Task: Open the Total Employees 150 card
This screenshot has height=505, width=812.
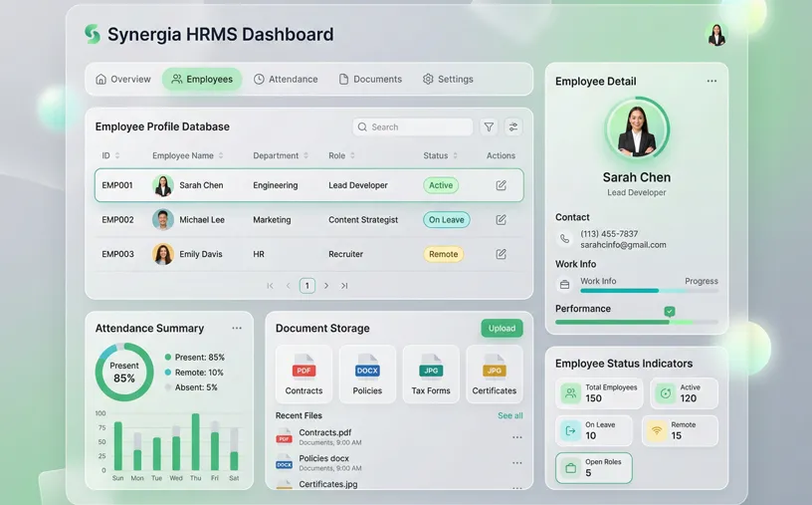Action: [x=599, y=393]
